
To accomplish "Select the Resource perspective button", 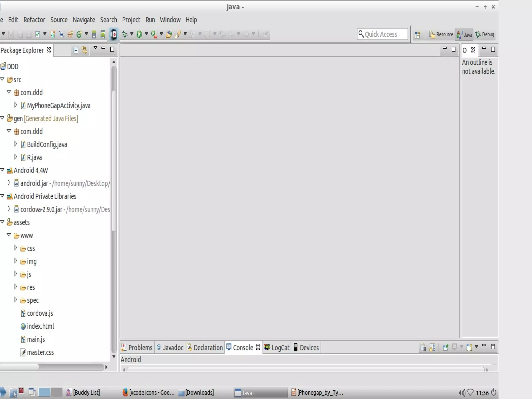I will [441, 35].
